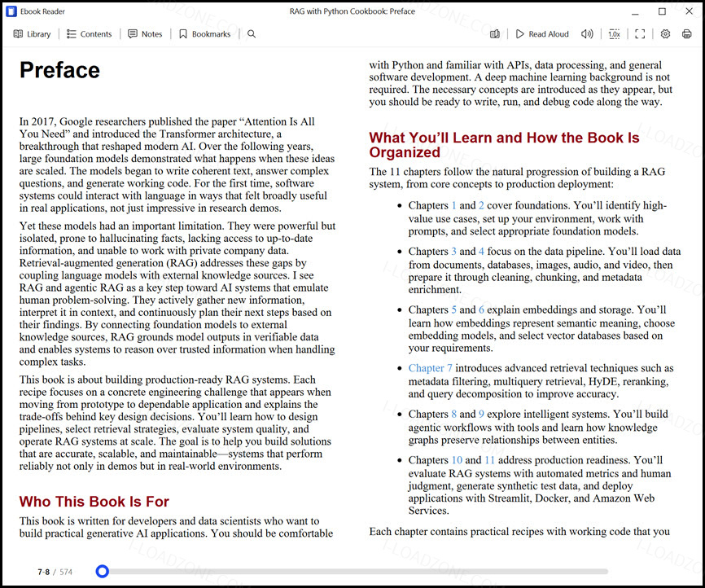Follow the chapter 10 link
The height and width of the screenshot is (588, 705).
pyautogui.click(x=457, y=460)
